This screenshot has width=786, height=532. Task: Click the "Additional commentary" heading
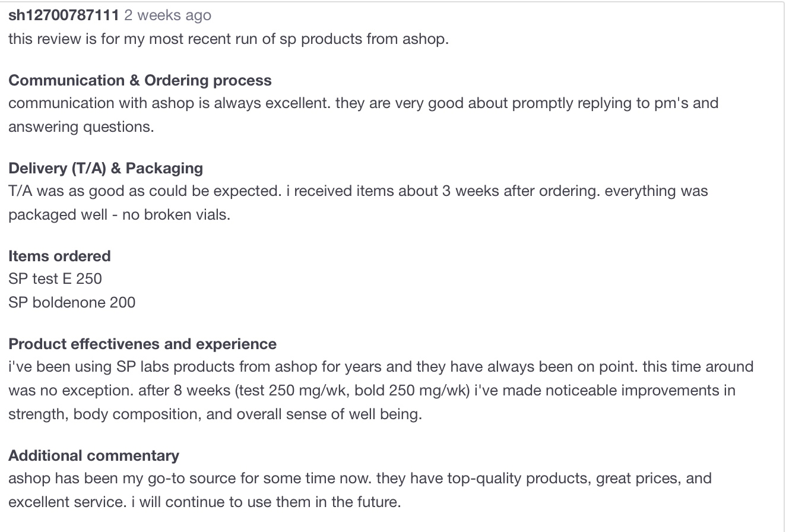[94, 455]
